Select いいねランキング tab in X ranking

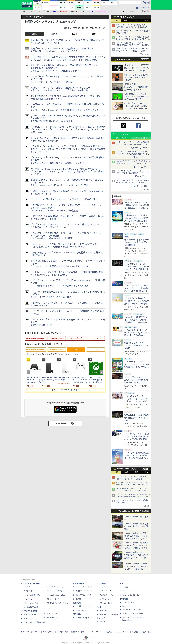point(141,138)
